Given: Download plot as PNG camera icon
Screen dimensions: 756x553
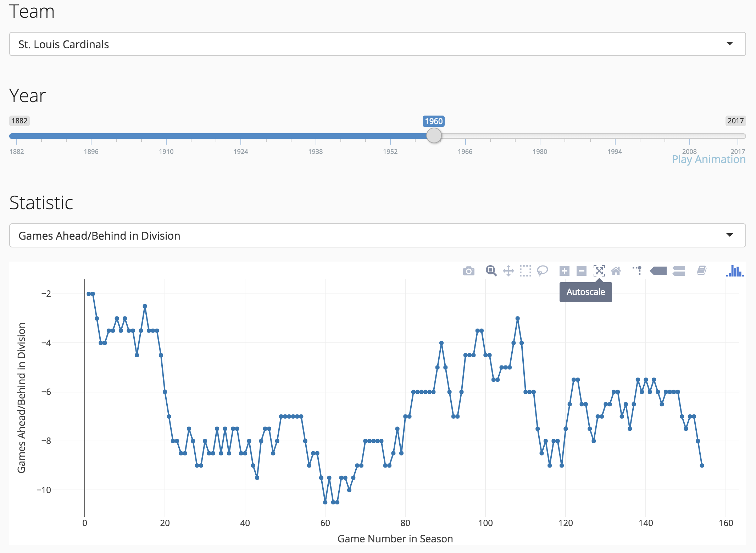Looking at the screenshot, I should 468,271.
